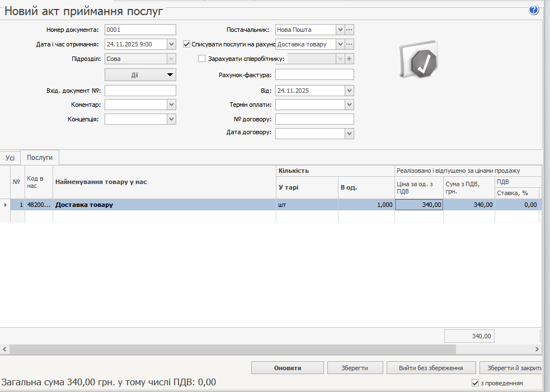Viewport: 550px width, 392px height.
Task: Open supplier lookup ellipsis next to Нова Пошта
Action: (350, 30)
